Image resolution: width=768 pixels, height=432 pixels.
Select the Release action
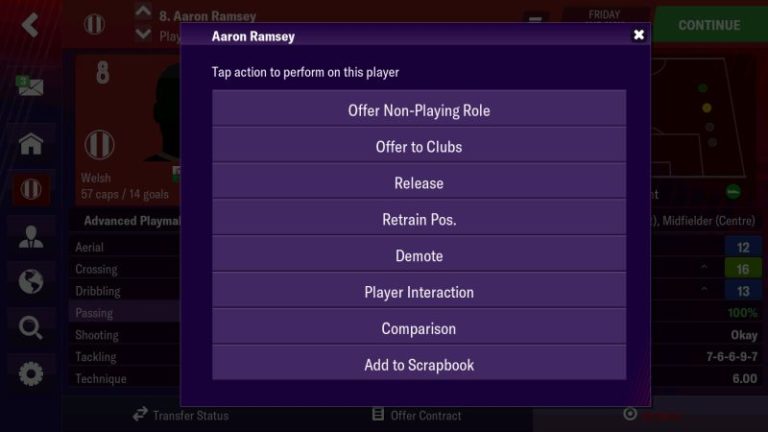click(419, 183)
